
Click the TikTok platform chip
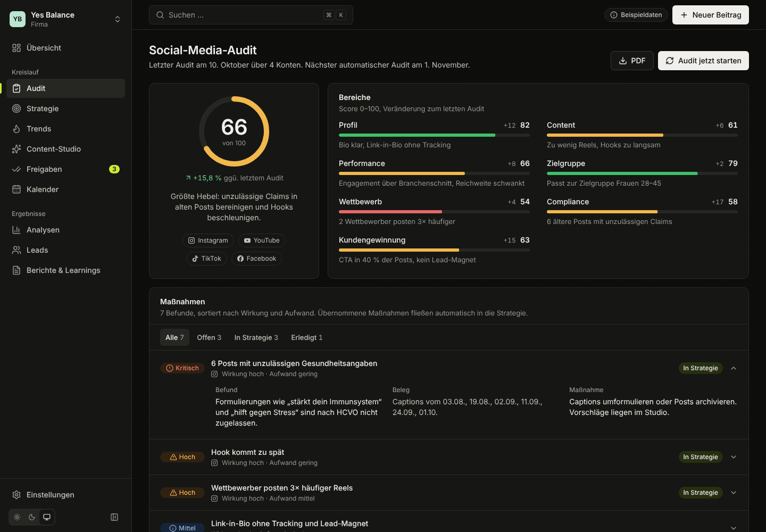(x=206, y=259)
